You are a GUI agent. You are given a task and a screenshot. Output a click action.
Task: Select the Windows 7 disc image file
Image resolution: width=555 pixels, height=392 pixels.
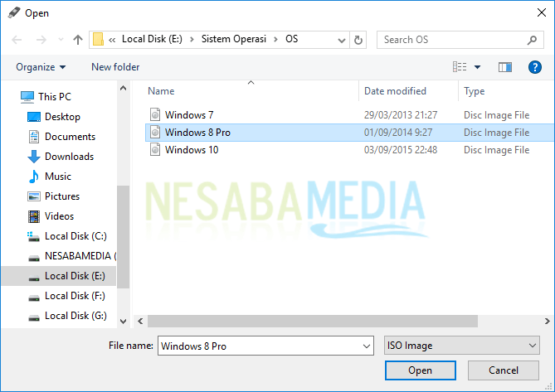coord(189,114)
